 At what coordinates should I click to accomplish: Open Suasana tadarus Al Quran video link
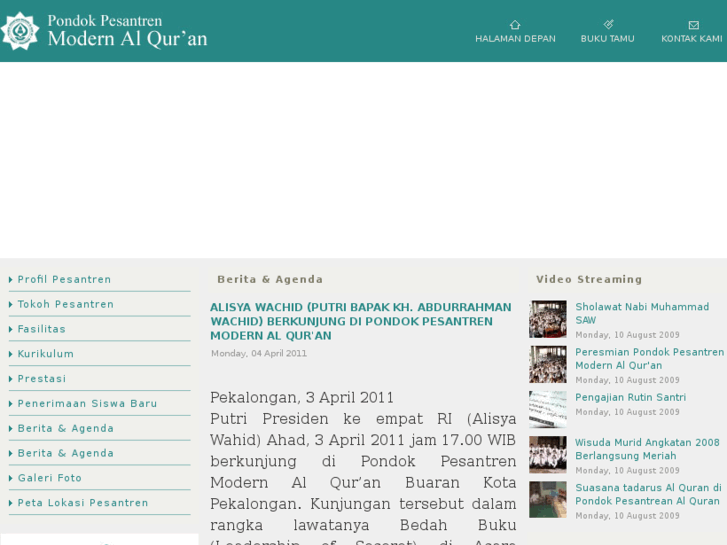coord(648,494)
